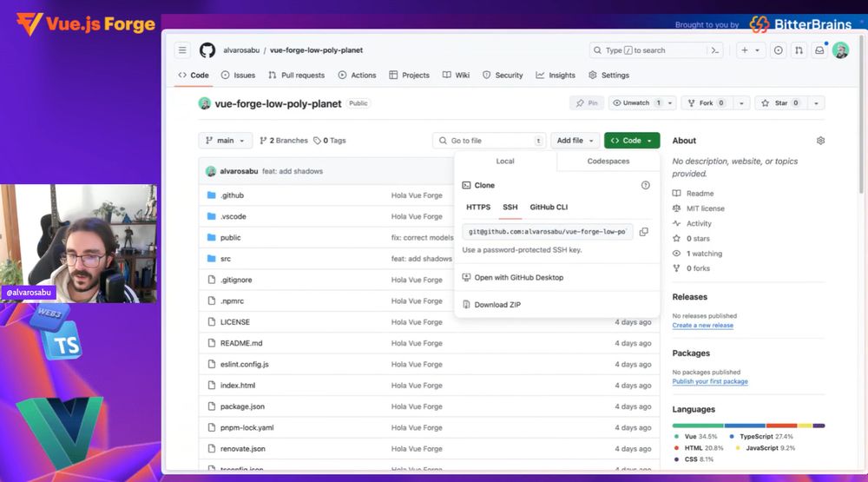Select HTTPS clone method

478,208
